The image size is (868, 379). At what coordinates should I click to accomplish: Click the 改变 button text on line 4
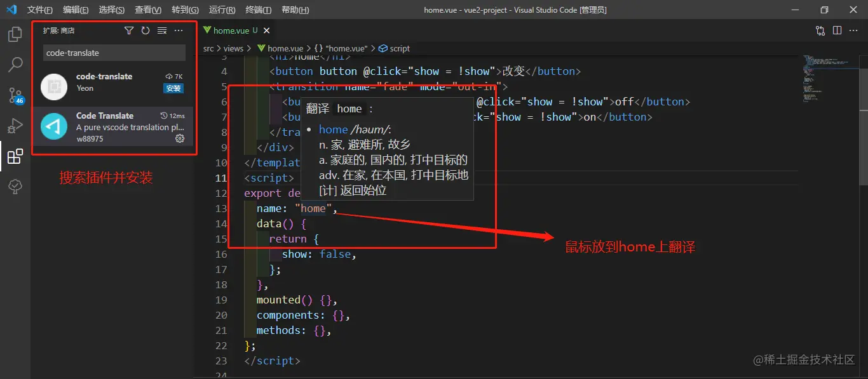513,71
